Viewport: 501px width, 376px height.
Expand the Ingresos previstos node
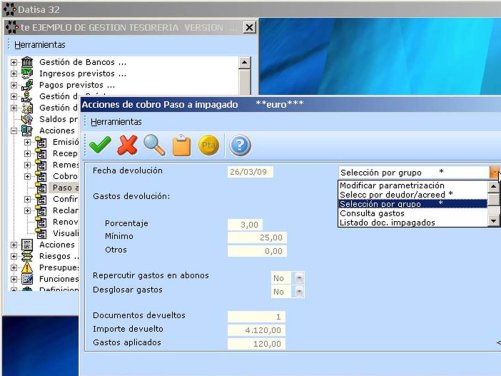14,74
